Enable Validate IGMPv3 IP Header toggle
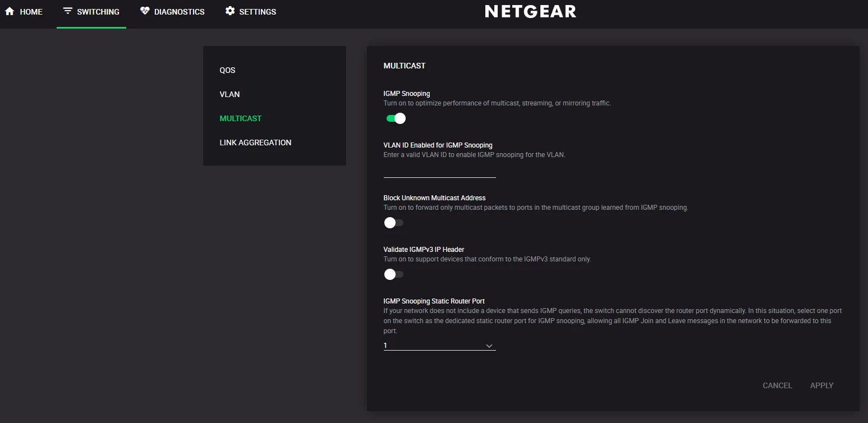Viewport: 868px width, 423px height. click(x=393, y=274)
